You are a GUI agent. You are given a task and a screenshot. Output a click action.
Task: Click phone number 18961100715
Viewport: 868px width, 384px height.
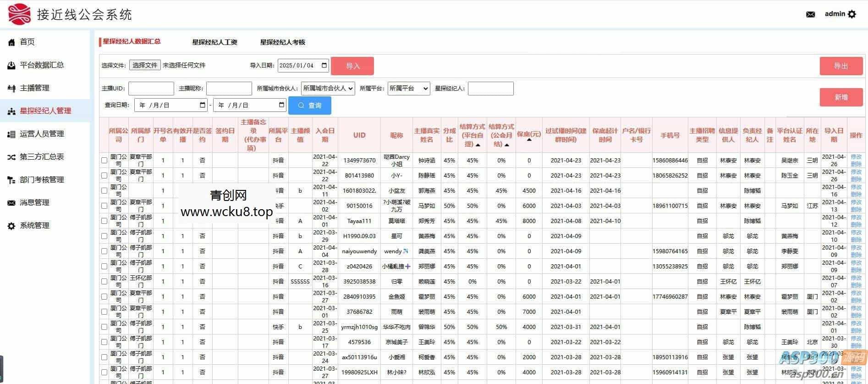(670, 206)
